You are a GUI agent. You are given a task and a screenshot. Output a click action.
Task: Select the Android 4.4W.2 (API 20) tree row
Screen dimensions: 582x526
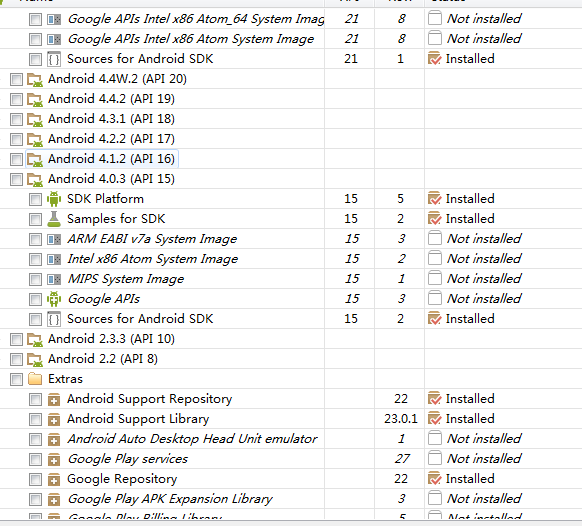[x=117, y=79]
